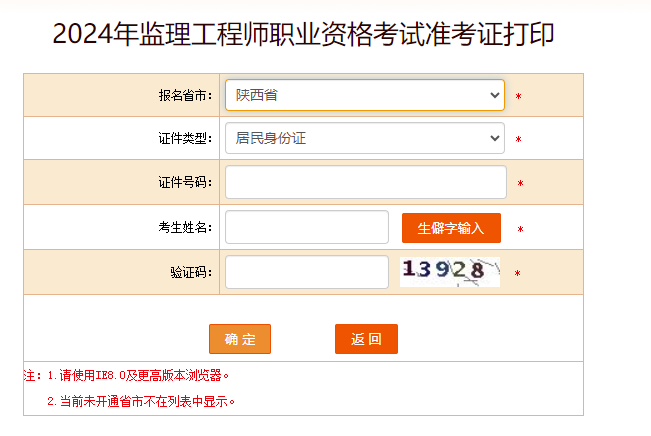Submit the form with 确定 button
This screenshot has height=436, width=651.
pyautogui.click(x=240, y=339)
